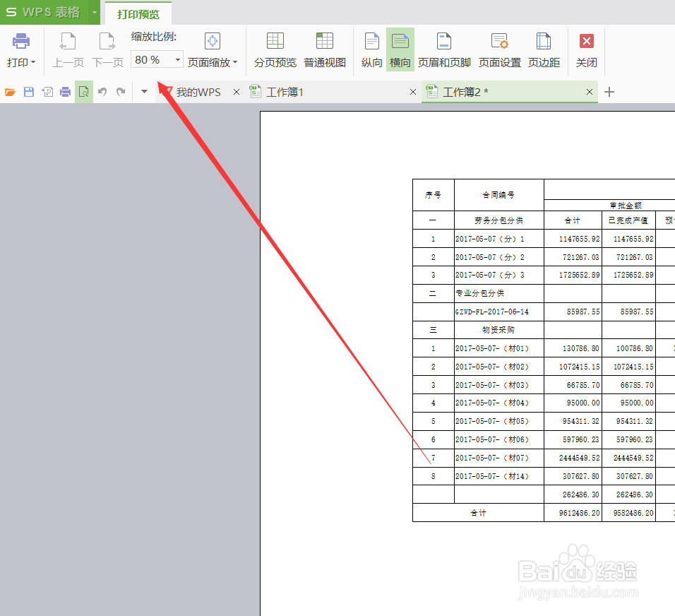Click the 审批金额 header cell
675x616 pixels.
[626, 205]
